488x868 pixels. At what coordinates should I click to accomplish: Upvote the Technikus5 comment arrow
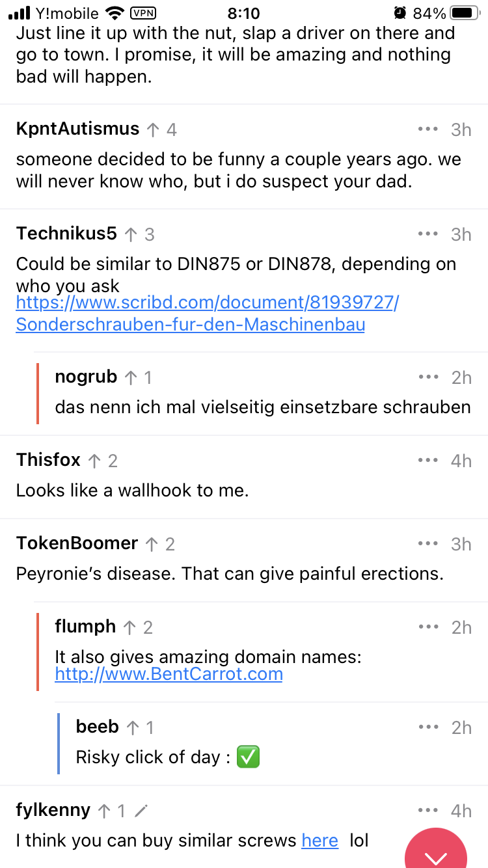point(131,235)
